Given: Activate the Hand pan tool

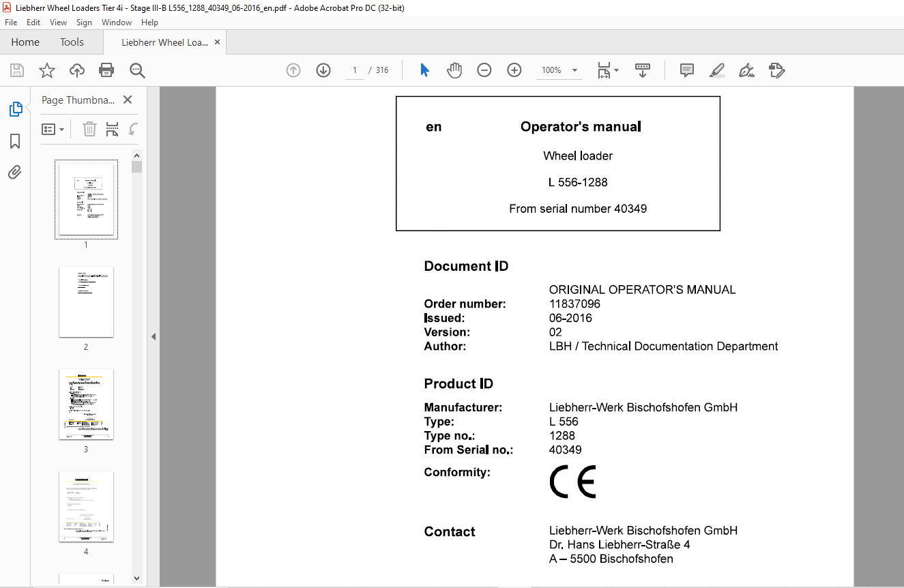Looking at the screenshot, I should tap(454, 70).
